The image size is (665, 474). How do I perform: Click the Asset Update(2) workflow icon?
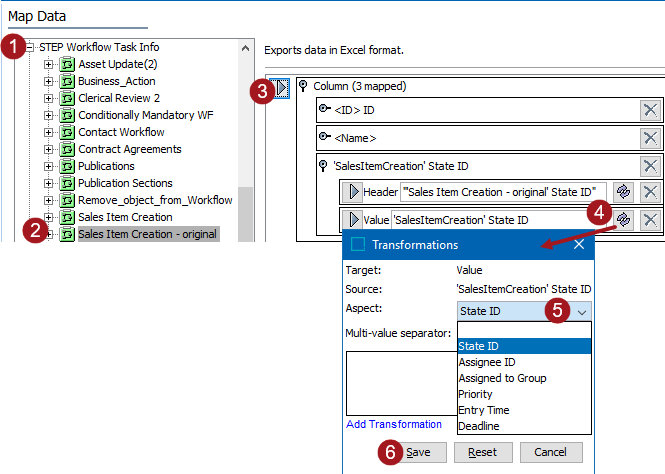click(x=67, y=64)
